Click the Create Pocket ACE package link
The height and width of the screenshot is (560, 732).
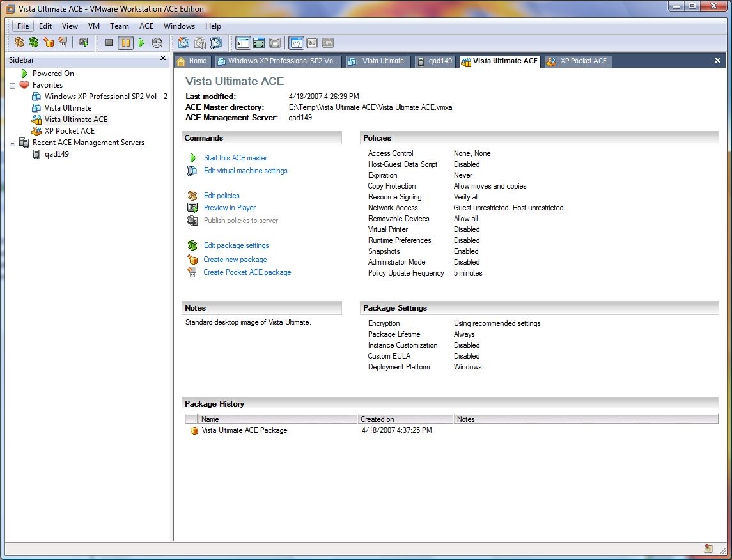247,272
